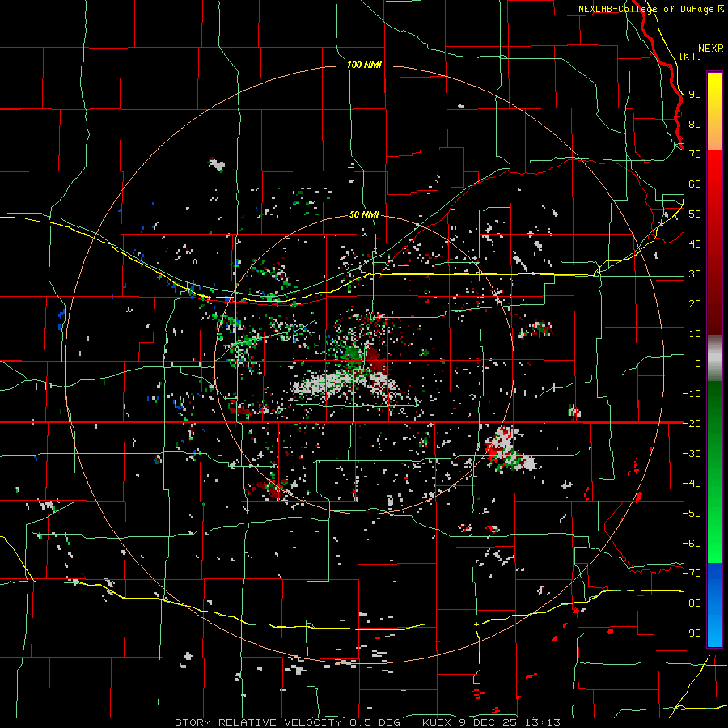Image resolution: width=728 pixels, height=728 pixels.
Task: Select the 90 value on velocity scale
Action: (x=695, y=95)
